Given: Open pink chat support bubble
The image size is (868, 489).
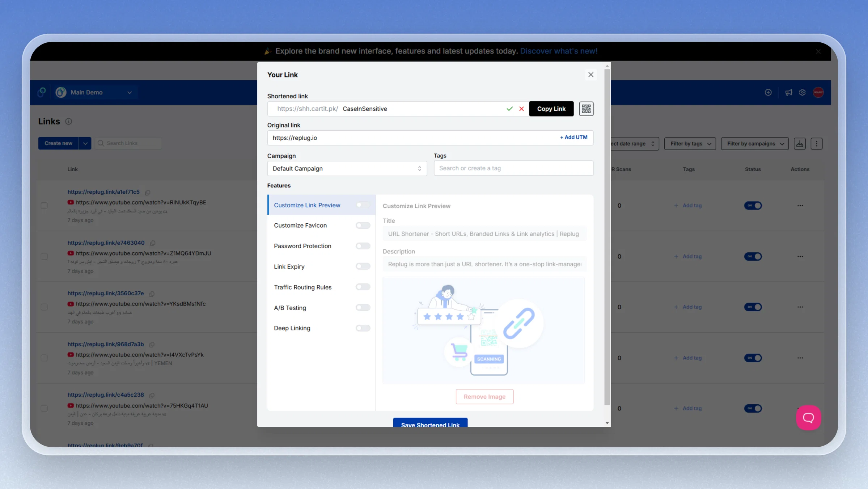Looking at the screenshot, I should point(808,417).
